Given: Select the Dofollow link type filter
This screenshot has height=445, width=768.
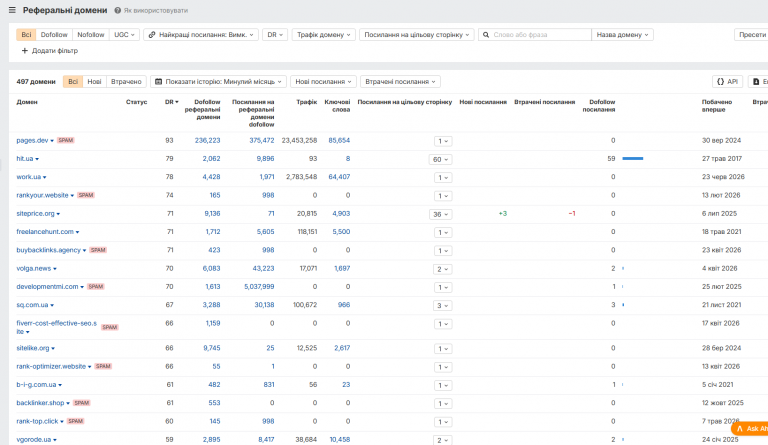Looking at the screenshot, I should (x=54, y=35).
